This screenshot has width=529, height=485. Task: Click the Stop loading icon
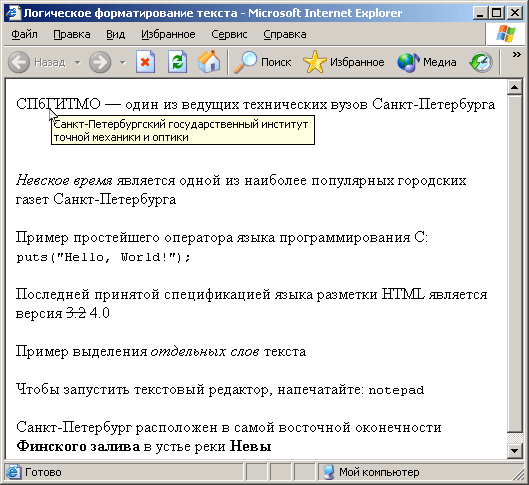[x=145, y=62]
